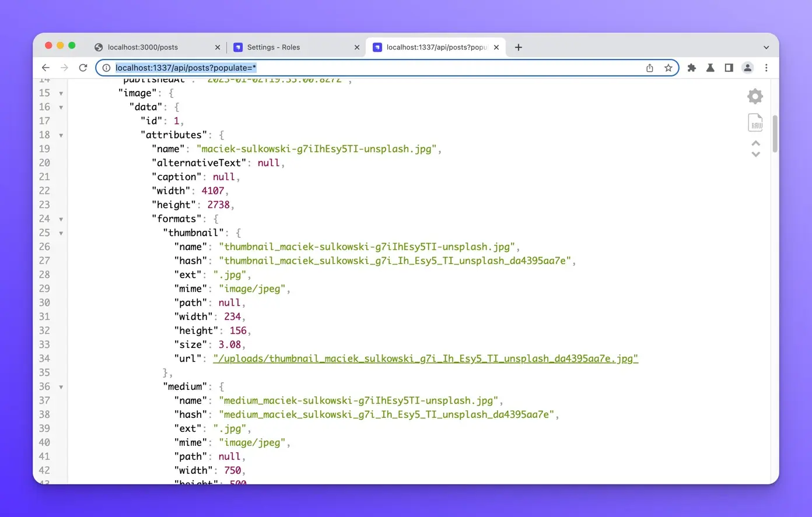This screenshot has width=812, height=517.
Task: Click the thumbnail width value 234
Action: coord(232,316)
